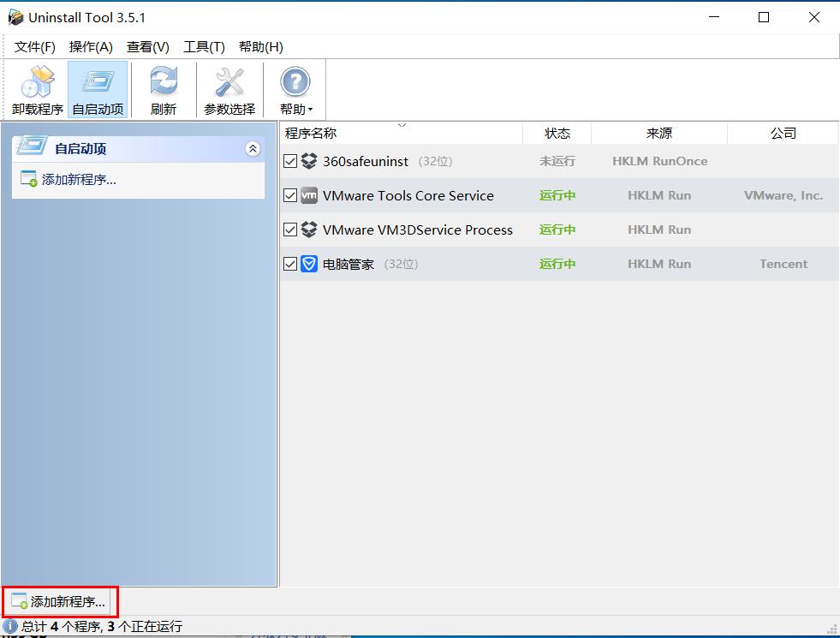Select the 自启动项 startup toolbar icon
Image resolution: width=840 pixels, height=638 pixels.
98,81
